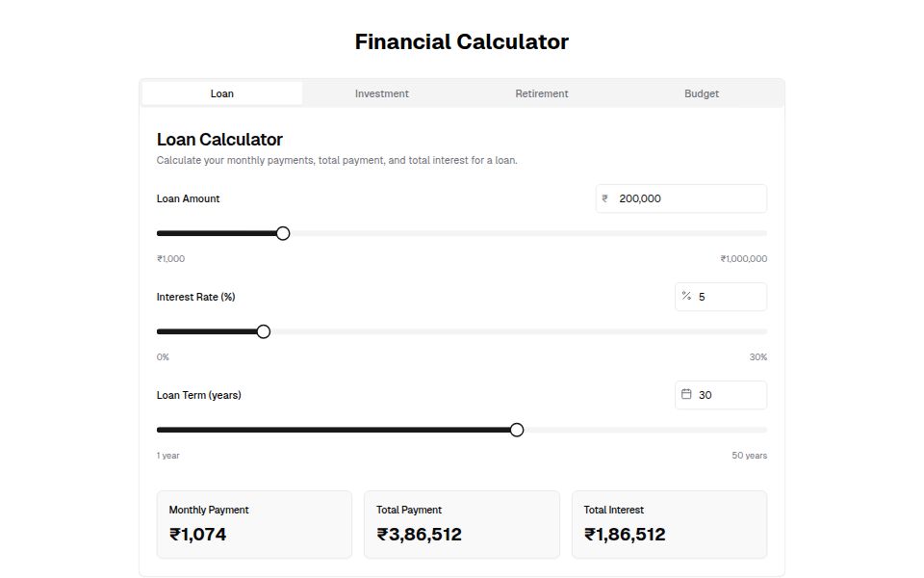Select the Budget tab

[x=702, y=93]
